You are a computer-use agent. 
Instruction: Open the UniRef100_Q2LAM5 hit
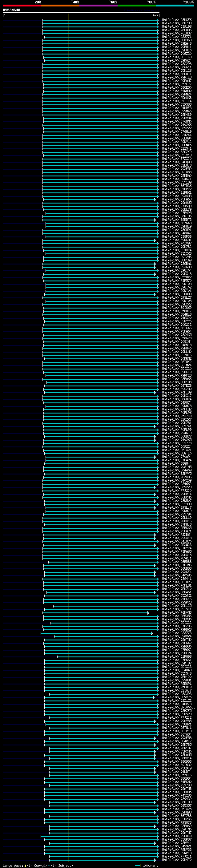(x=177, y=755)
